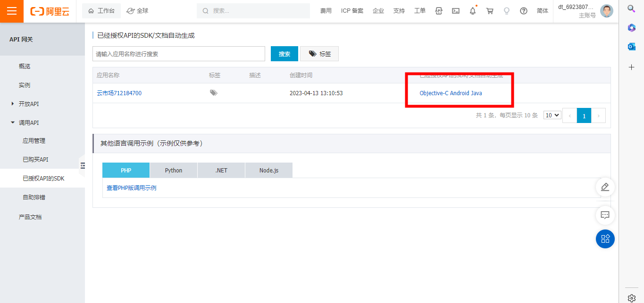Open 查看PHP版调用示例 link
Screen dimensions: 644x303
tap(132, 188)
